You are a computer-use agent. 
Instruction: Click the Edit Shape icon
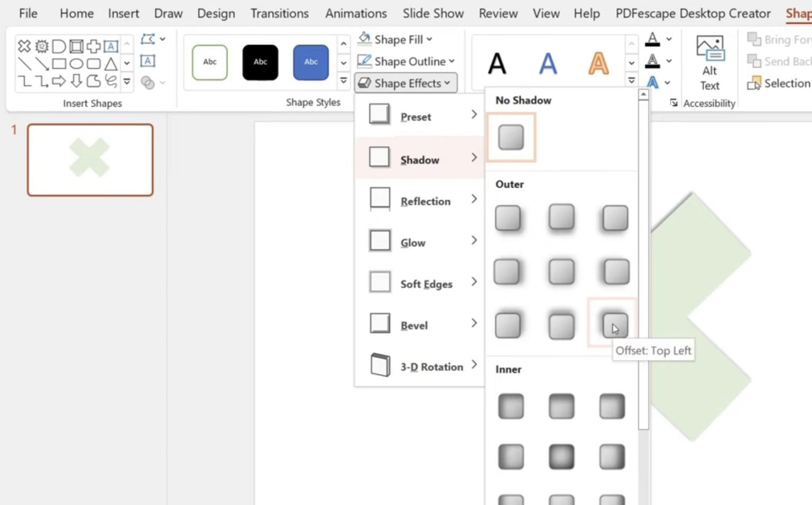tap(149, 38)
